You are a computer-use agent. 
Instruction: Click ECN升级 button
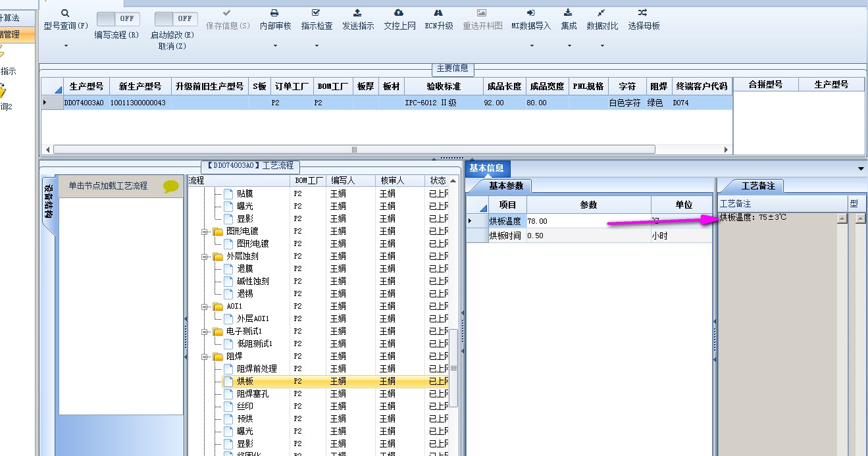(439, 20)
